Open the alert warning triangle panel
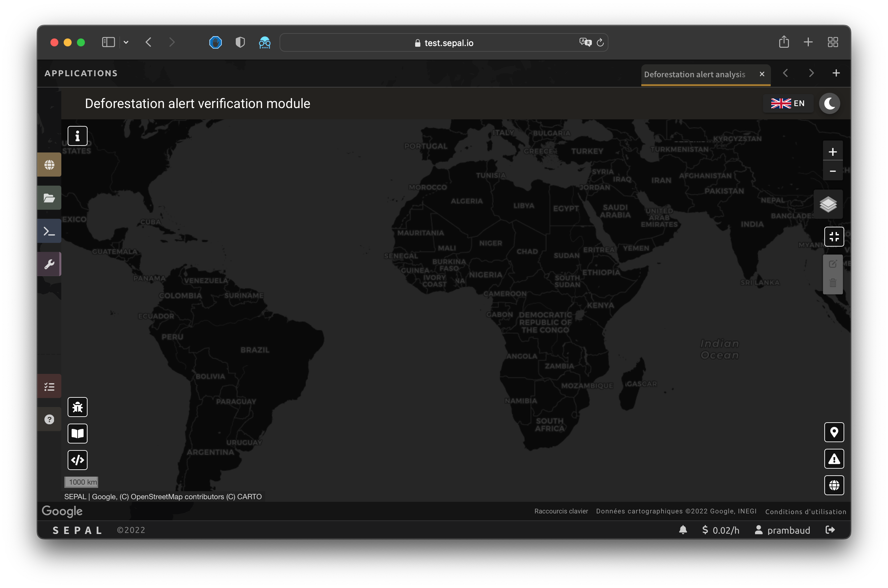 [834, 459]
